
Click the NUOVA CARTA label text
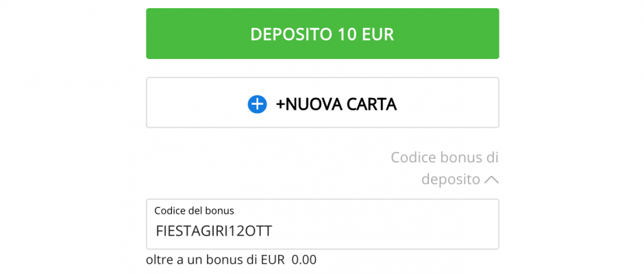point(336,104)
